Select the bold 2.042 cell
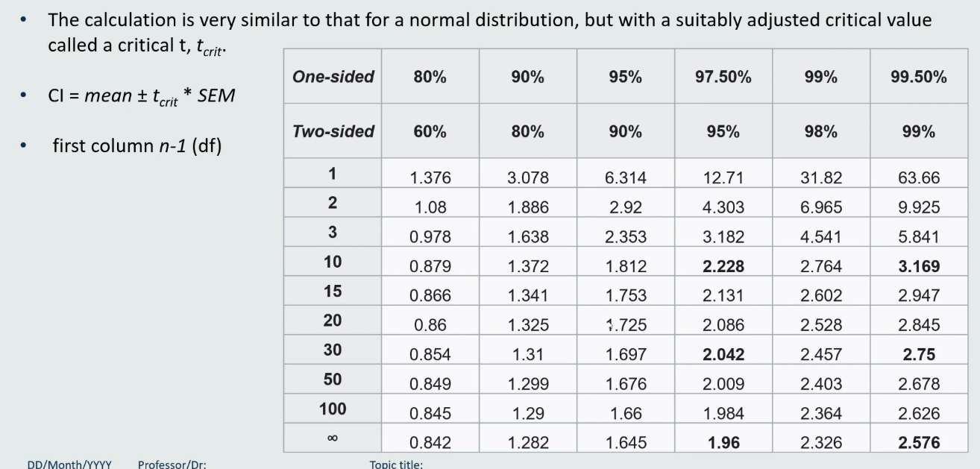 click(x=723, y=355)
